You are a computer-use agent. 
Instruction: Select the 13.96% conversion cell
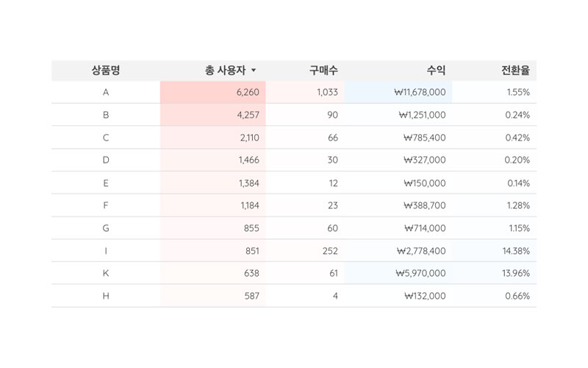click(516, 273)
